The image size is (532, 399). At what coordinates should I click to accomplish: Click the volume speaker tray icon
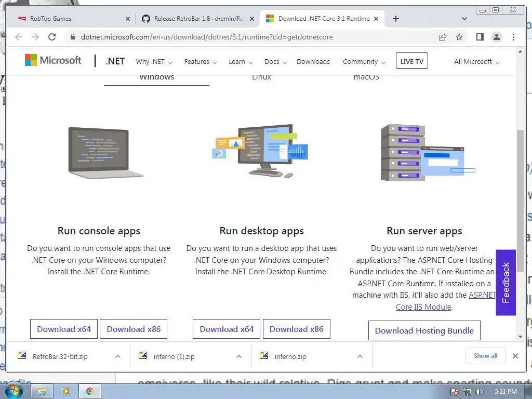(x=479, y=392)
